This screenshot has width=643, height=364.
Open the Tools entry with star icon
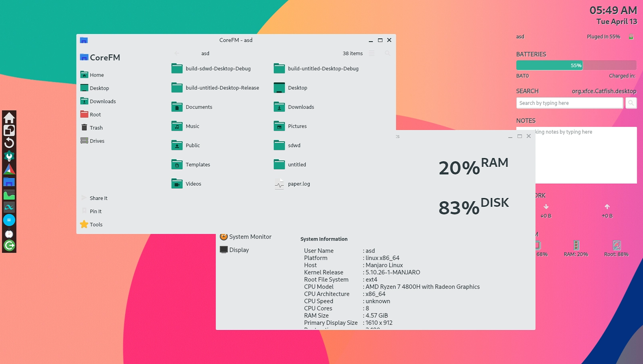96,224
